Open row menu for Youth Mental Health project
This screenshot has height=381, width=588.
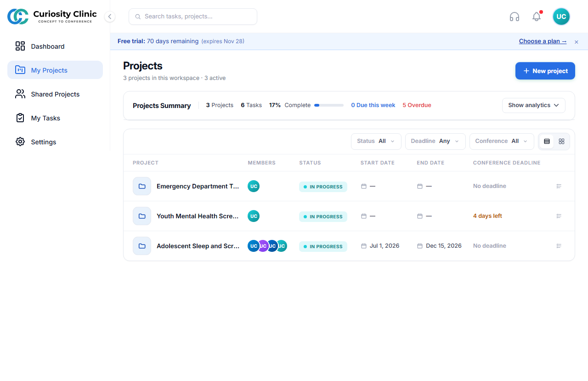point(559,216)
